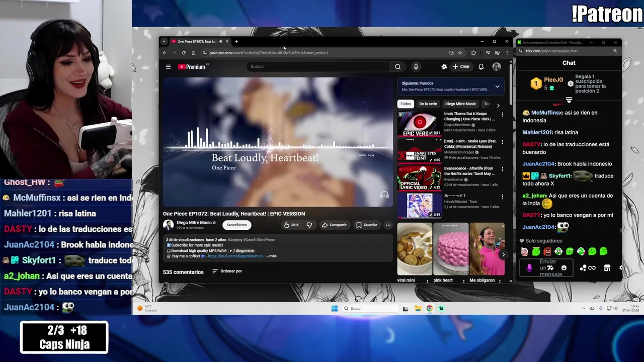
Task: Open Ordenar por comments sort menu
Action: [227, 271]
